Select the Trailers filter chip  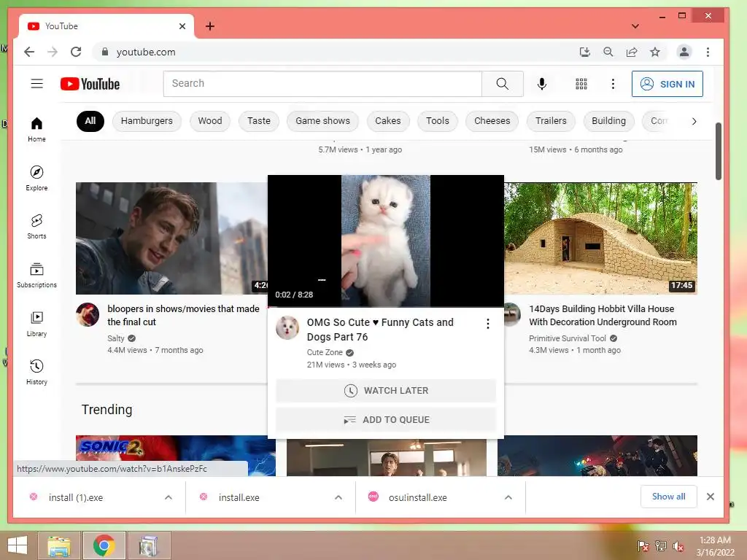coord(551,121)
